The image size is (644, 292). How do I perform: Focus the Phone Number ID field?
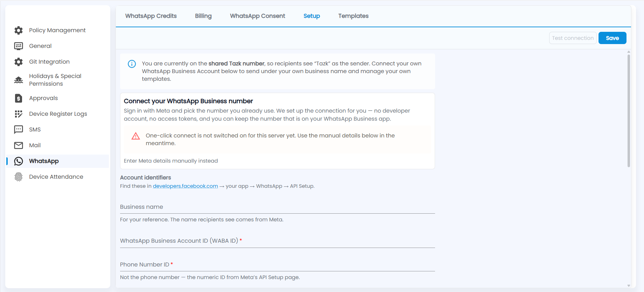click(278, 265)
